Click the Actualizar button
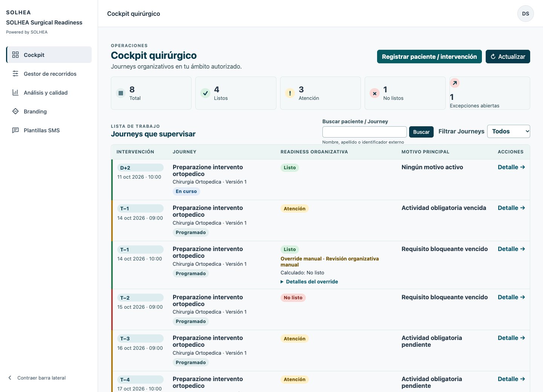This screenshot has height=392, width=543. 508,57
